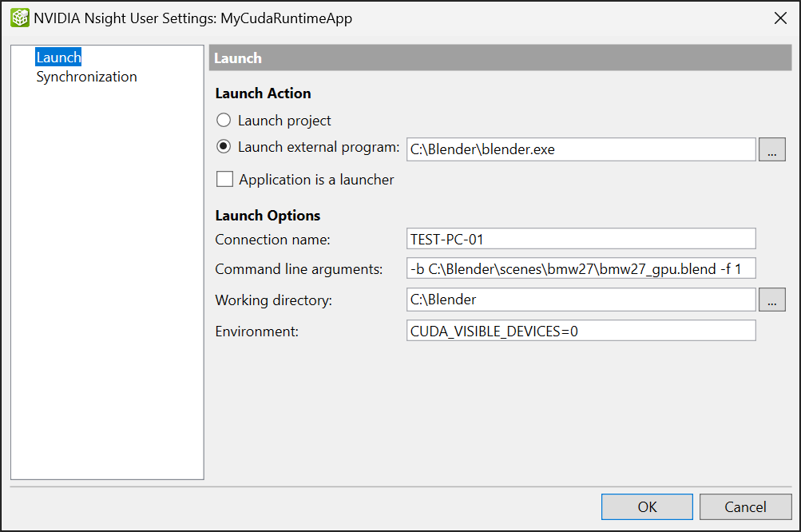Browse for the external program executable
This screenshot has height=532, width=801.
click(771, 149)
